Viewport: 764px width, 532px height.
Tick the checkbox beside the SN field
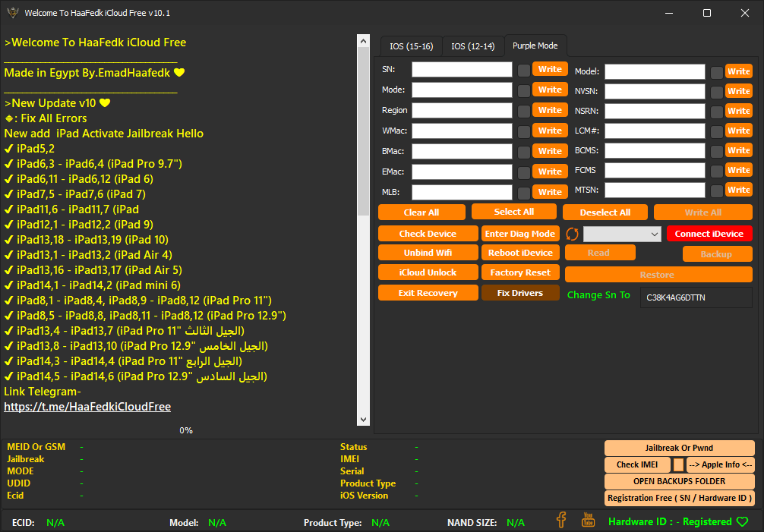pos(524,70)
